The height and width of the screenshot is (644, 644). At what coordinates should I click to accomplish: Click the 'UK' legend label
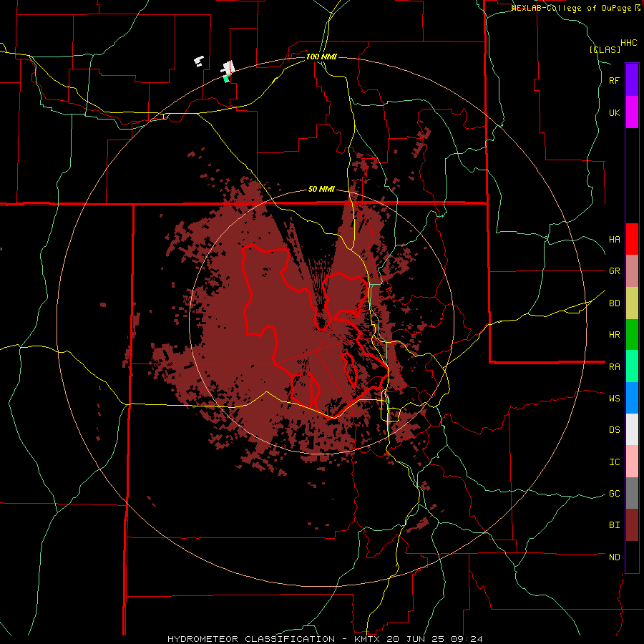[x=615, y=112]
